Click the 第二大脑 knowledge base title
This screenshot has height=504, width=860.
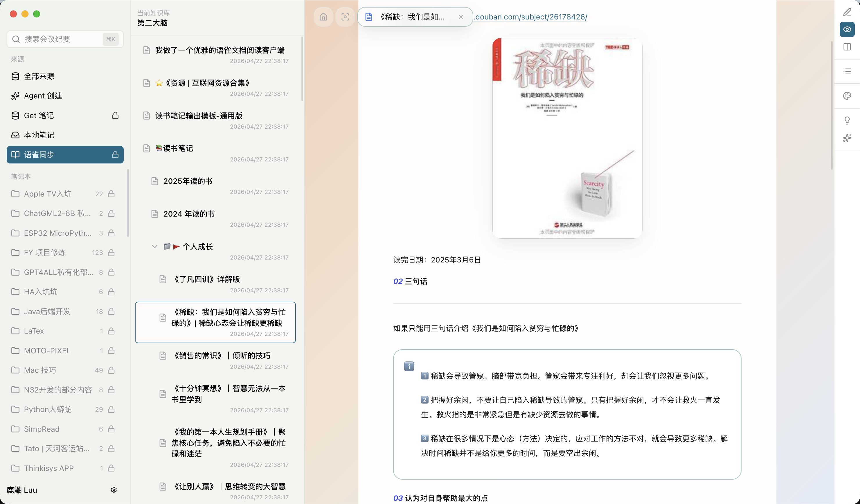152,23
